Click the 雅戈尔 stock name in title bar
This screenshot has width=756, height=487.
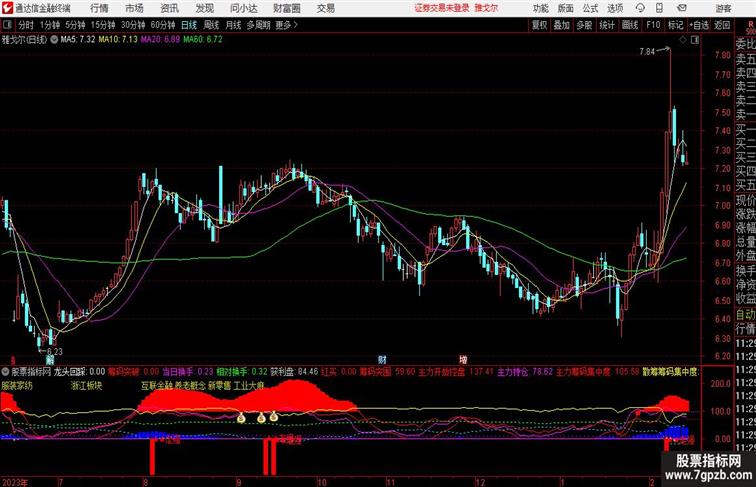[486, 8]
